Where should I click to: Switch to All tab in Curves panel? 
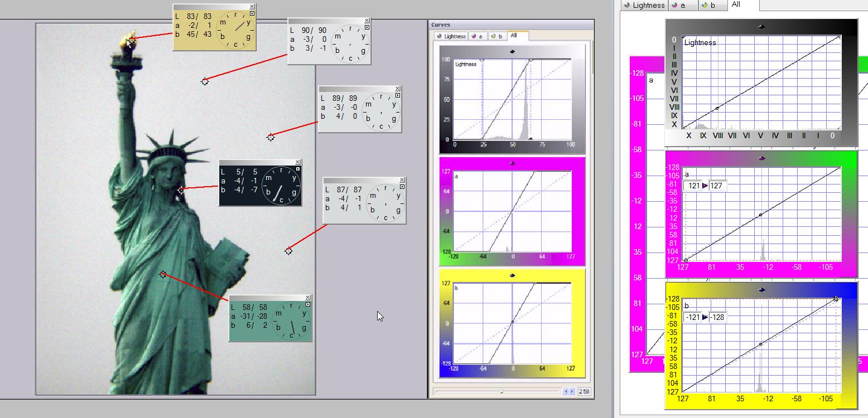click(517, 36)
